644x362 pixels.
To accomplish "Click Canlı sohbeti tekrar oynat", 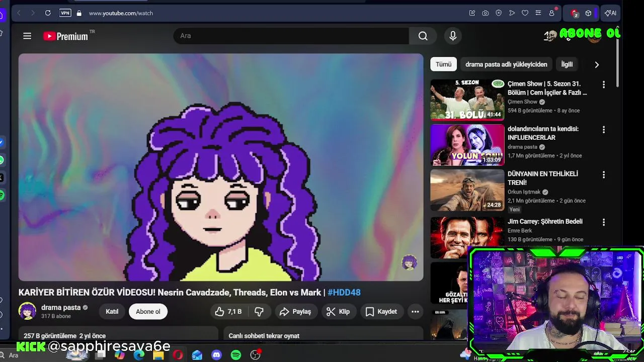I will pos(264,336).
